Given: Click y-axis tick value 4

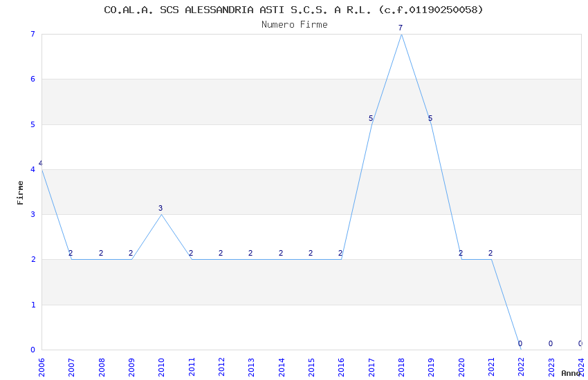Looking at the screenshot, I should click(x=33, y=169).
